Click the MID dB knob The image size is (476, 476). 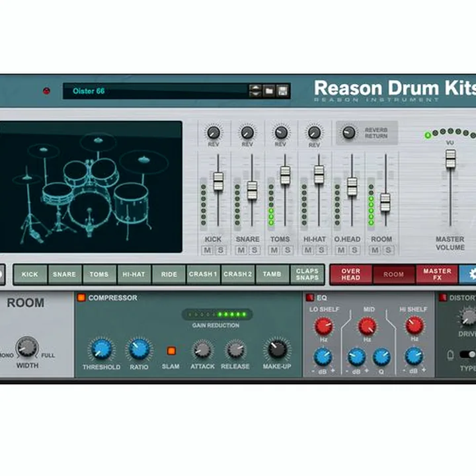pyautogui.click(x=356, y=357)
